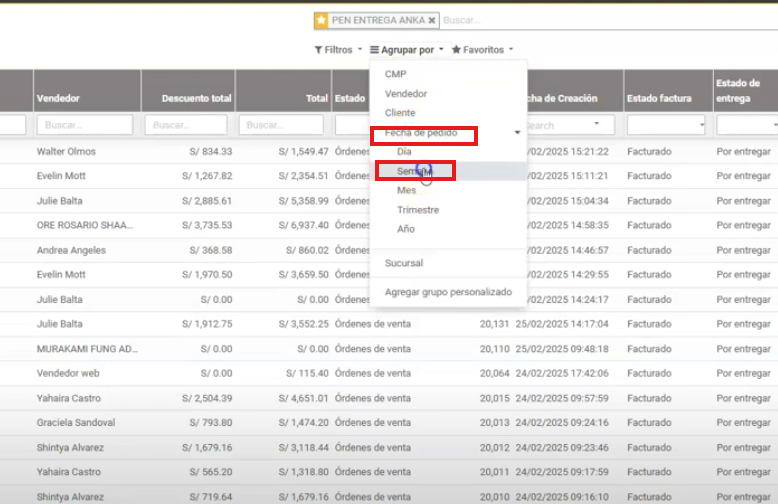Select Semana grouping option

[414, 171]
